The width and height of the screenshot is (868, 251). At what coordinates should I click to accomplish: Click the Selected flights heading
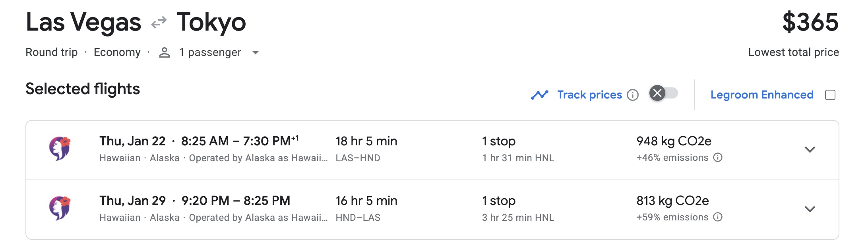click(x=82, y=89)
